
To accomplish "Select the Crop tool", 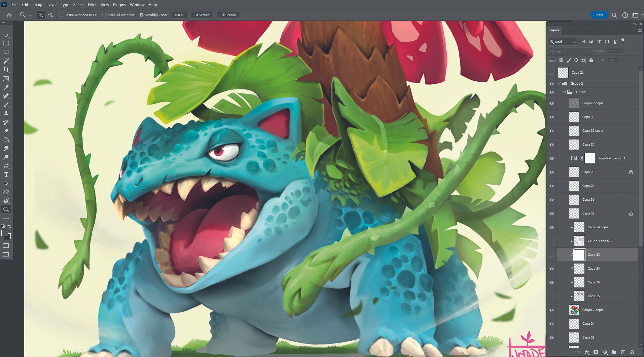I will click(6, 69).
